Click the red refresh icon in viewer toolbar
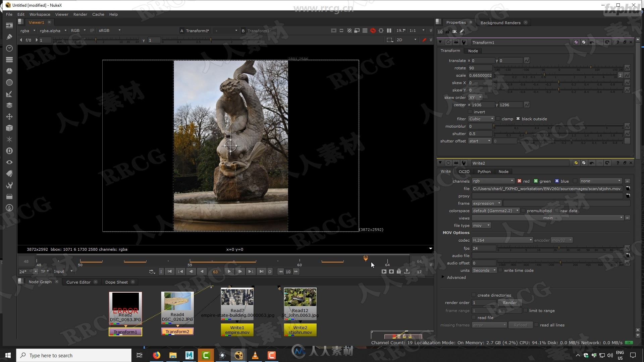644x362 pixels. [373, 31]
